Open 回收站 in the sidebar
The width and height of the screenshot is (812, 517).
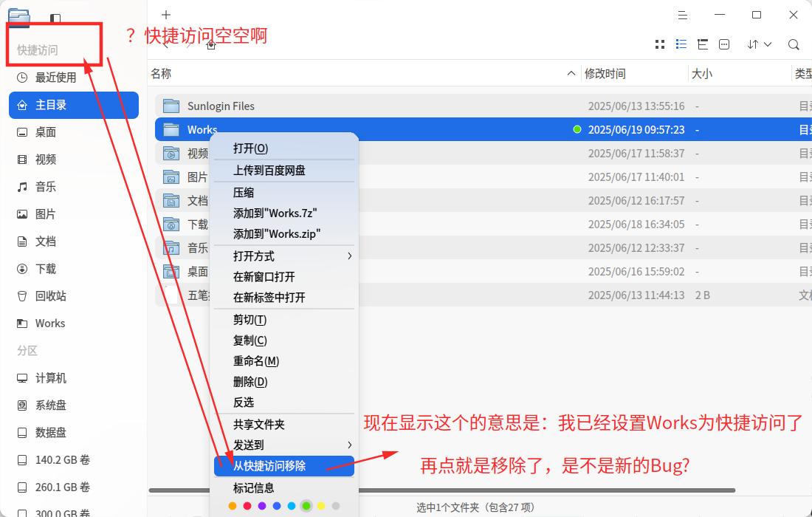click(74, 296)
